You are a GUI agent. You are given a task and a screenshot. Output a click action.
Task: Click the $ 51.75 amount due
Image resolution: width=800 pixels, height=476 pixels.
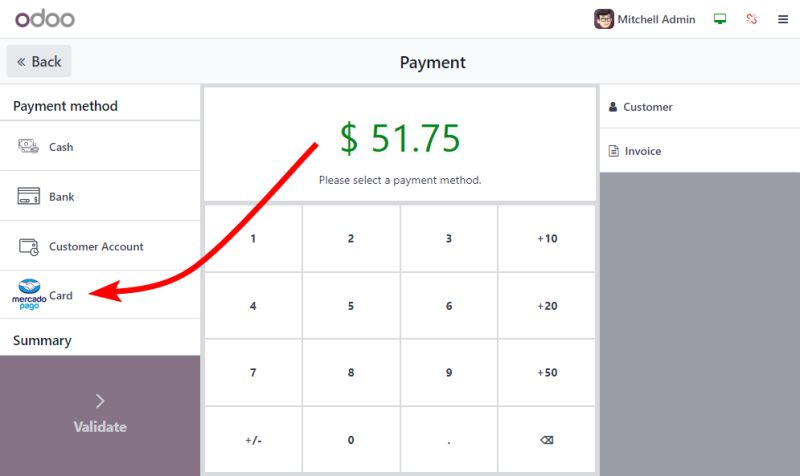point(400,138)
